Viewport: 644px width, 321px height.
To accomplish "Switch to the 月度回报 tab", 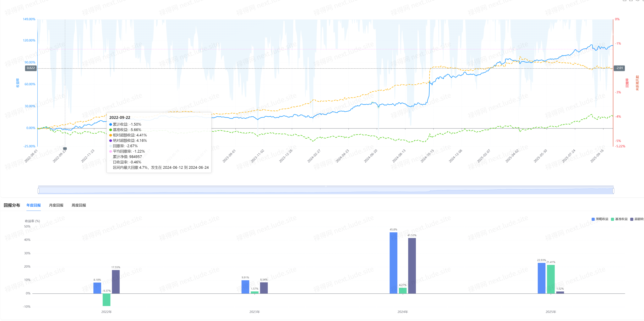I will click(56, 205).
